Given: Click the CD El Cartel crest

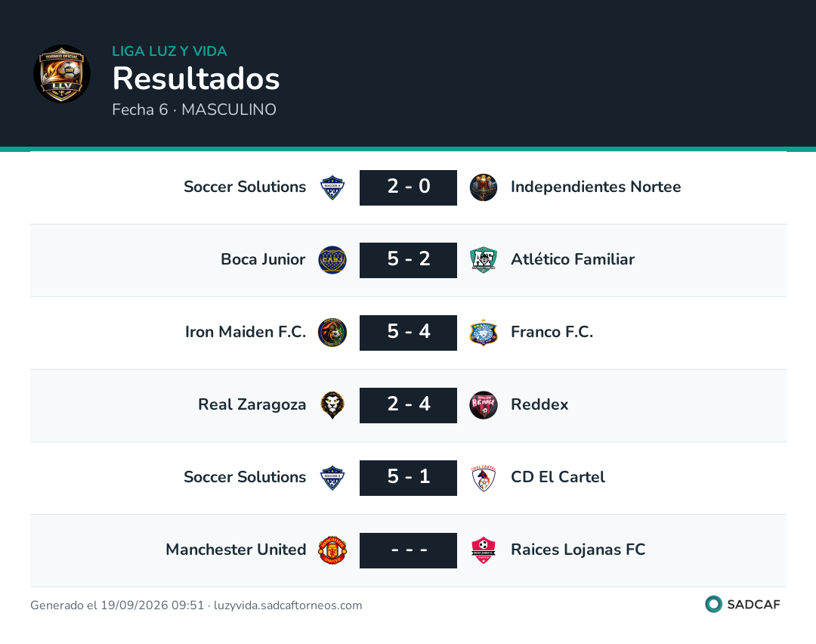Looking at the screenshot, I should (x=484, y=478).
